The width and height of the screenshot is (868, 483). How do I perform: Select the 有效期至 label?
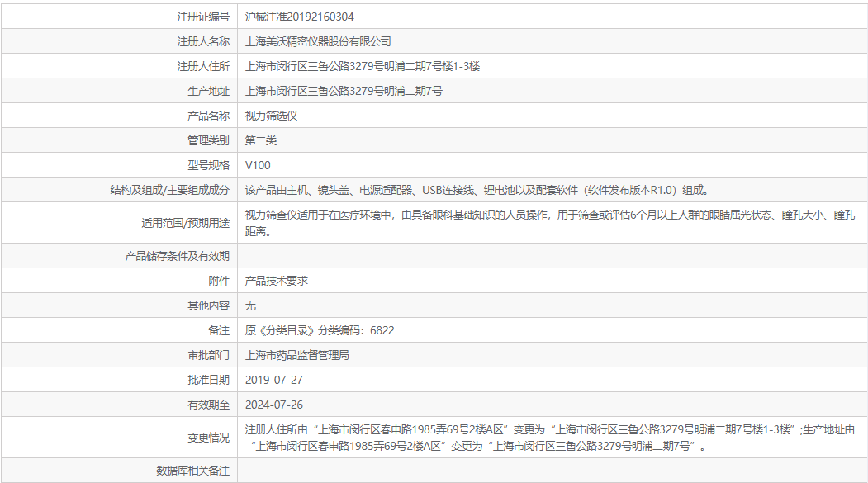point(209,405)
